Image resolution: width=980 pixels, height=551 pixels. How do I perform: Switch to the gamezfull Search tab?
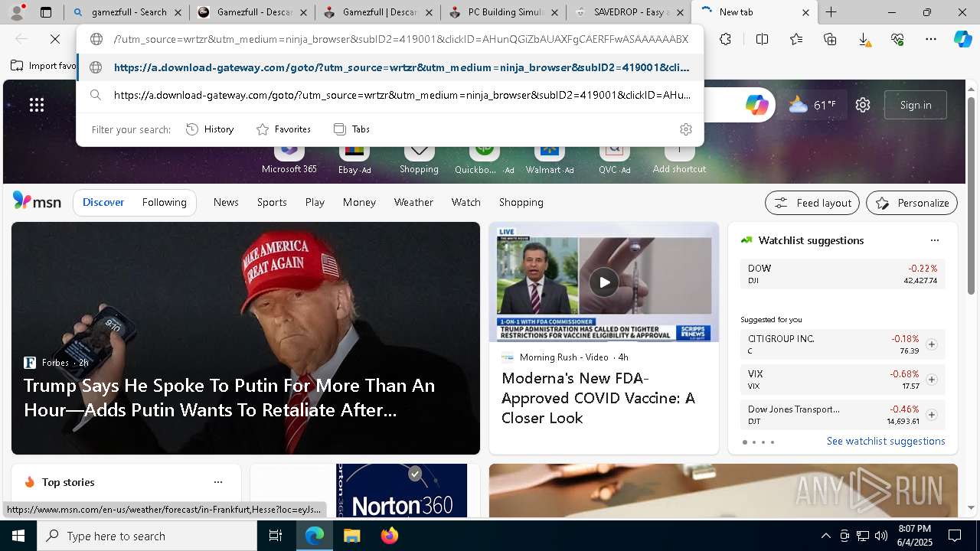coord(126,12)
